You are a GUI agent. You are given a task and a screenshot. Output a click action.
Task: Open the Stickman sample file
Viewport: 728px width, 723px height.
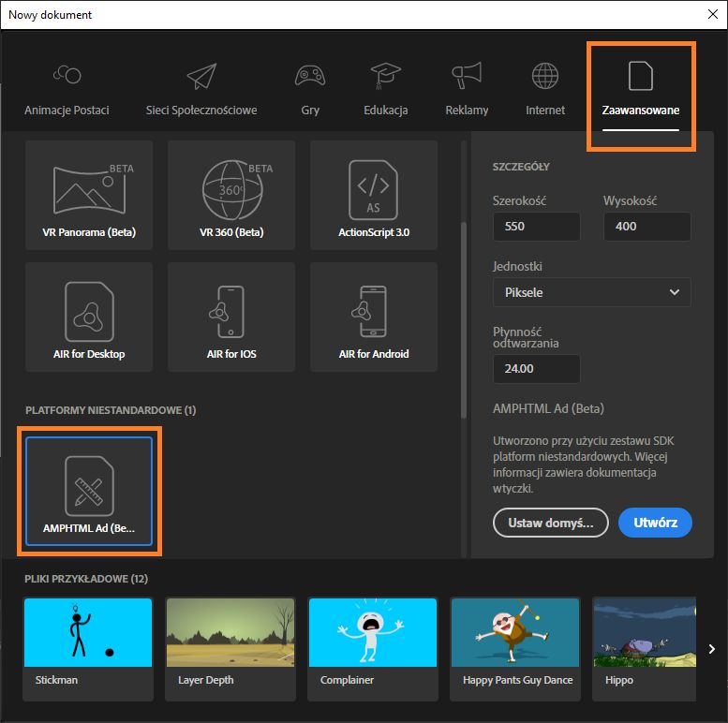click(x=88, y=649)
